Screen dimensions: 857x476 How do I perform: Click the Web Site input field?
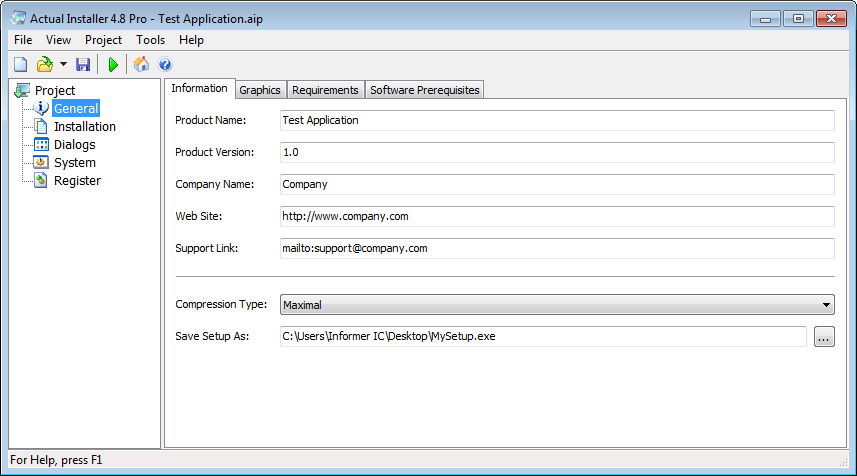pyautogui.click(x=557, y=216)
